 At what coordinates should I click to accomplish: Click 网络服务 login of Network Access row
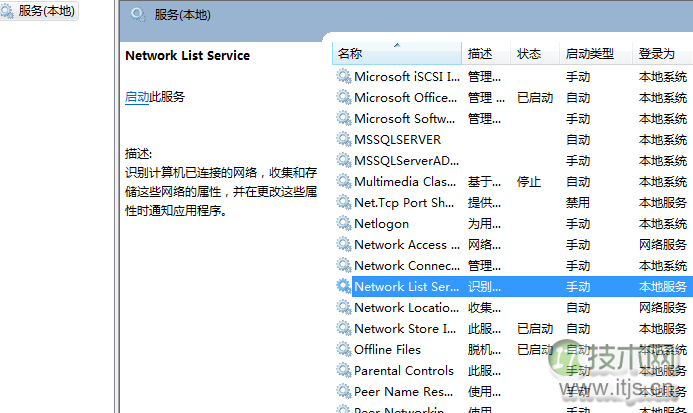coord(663,245)
